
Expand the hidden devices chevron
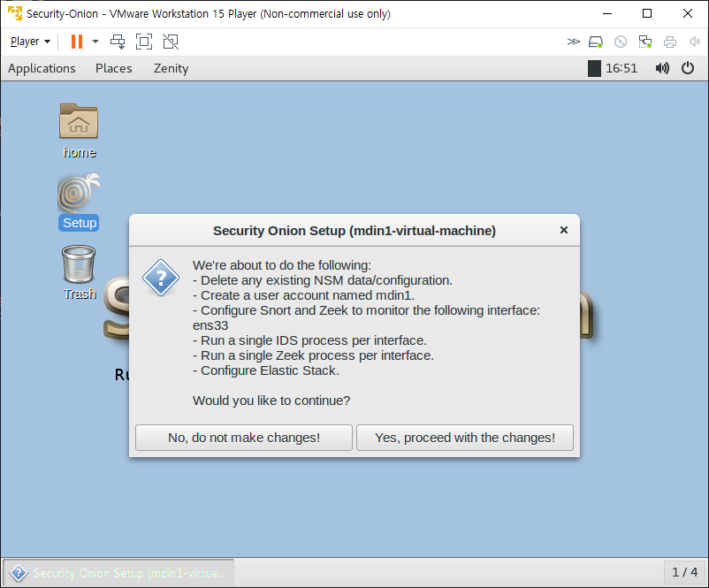click(573, 42)
